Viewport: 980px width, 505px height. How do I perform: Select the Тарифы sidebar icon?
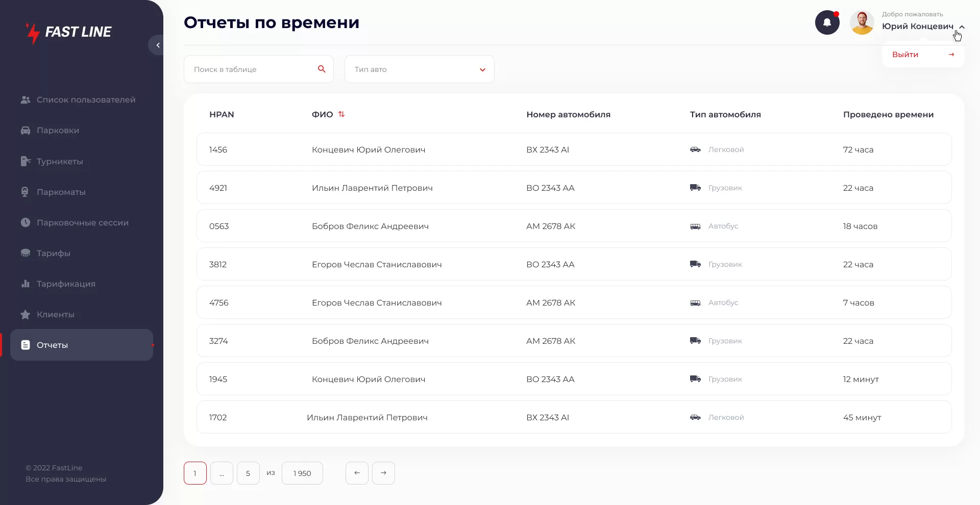(26, 253)
